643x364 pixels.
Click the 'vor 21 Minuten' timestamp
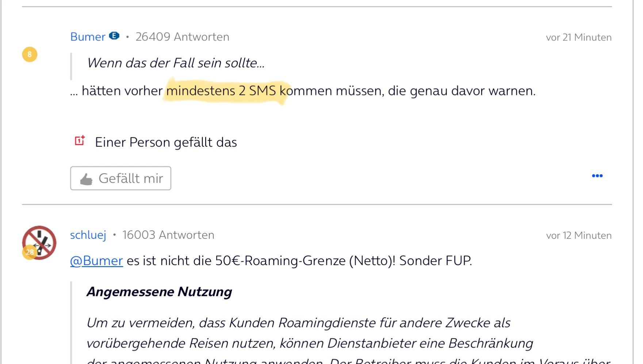[578, 37]
